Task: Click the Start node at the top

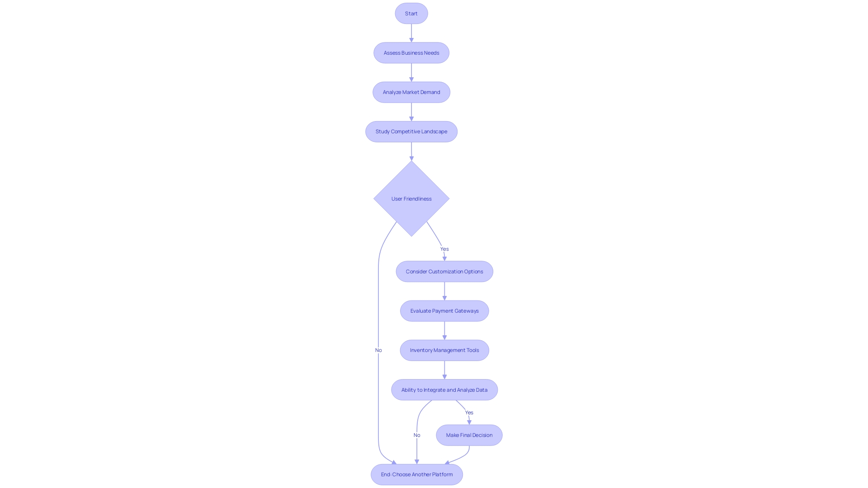Action: pyautogui.click(x=411, y=13)
